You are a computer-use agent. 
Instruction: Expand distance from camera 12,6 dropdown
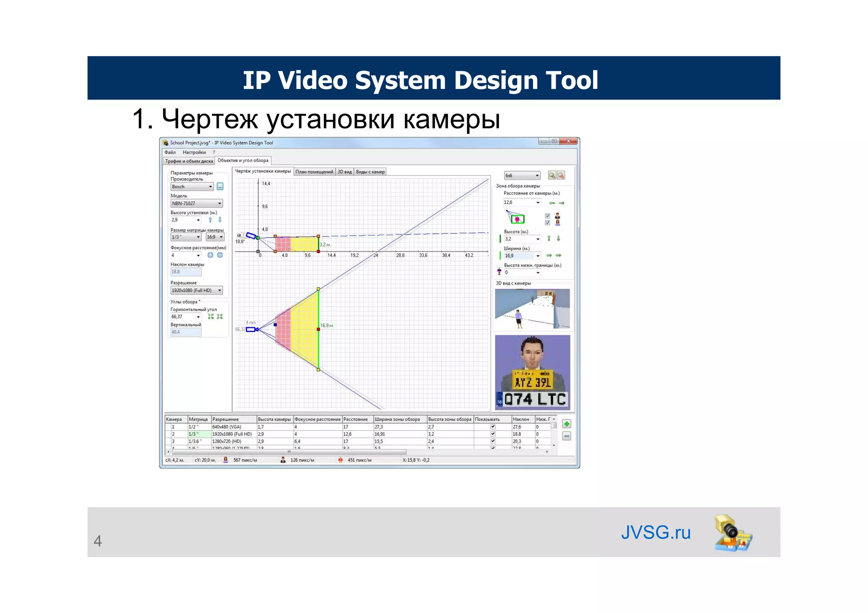(x=538, y=202)
